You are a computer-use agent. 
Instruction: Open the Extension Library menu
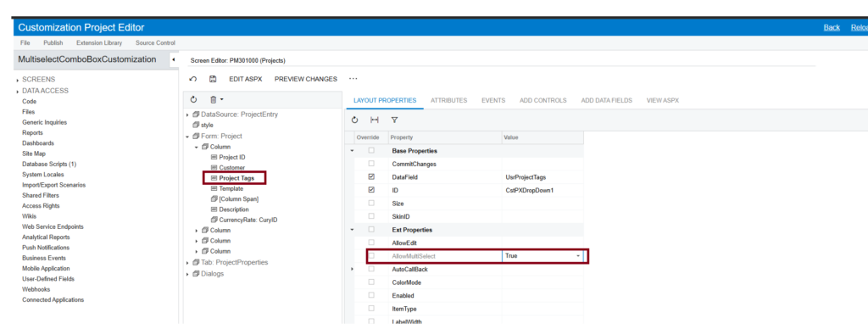[x=99, y=42]
